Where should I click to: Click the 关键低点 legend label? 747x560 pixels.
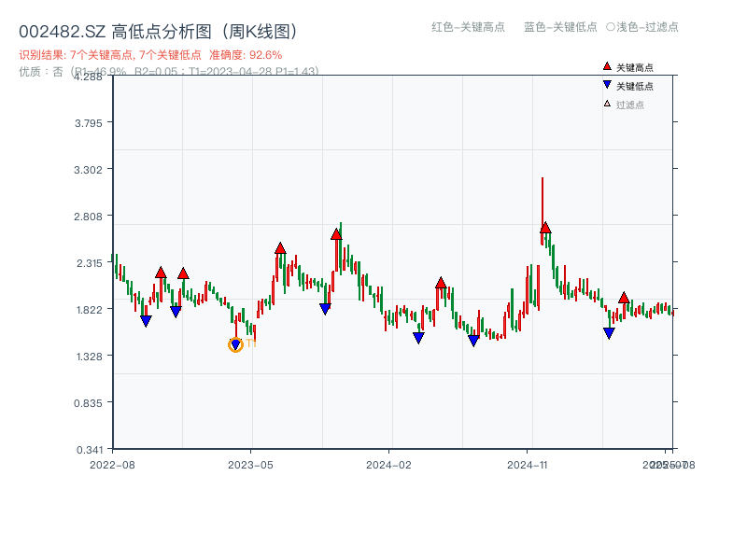click(x=635, y=86)
